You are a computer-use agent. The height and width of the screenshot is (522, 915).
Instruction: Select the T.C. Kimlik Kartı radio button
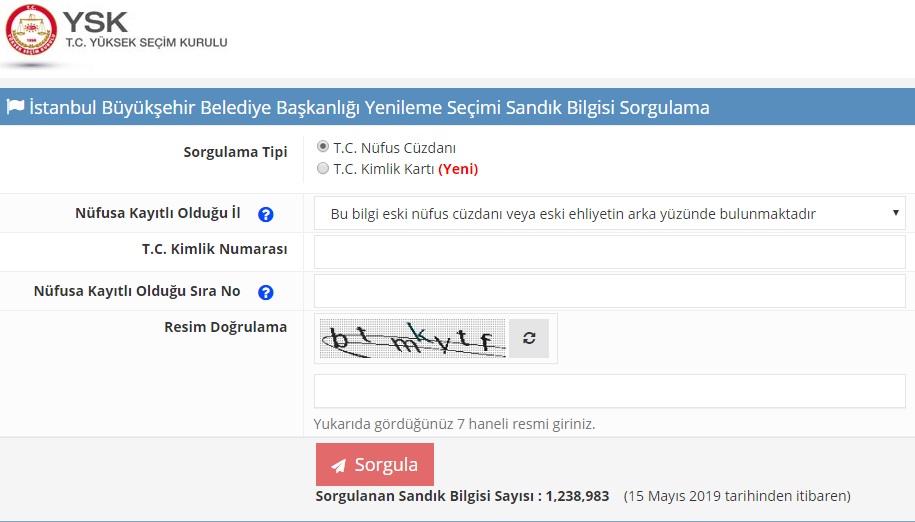[x=323, y=169]
